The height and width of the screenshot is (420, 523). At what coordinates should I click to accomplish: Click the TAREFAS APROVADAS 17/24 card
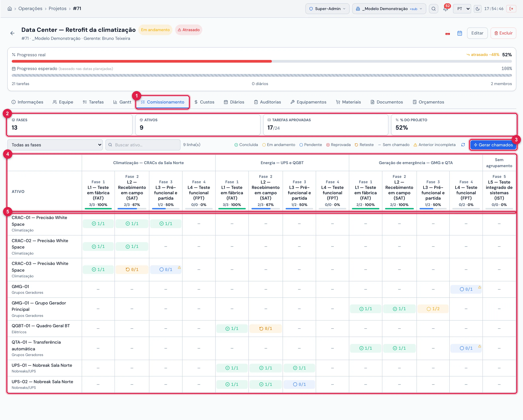[326, 125]
